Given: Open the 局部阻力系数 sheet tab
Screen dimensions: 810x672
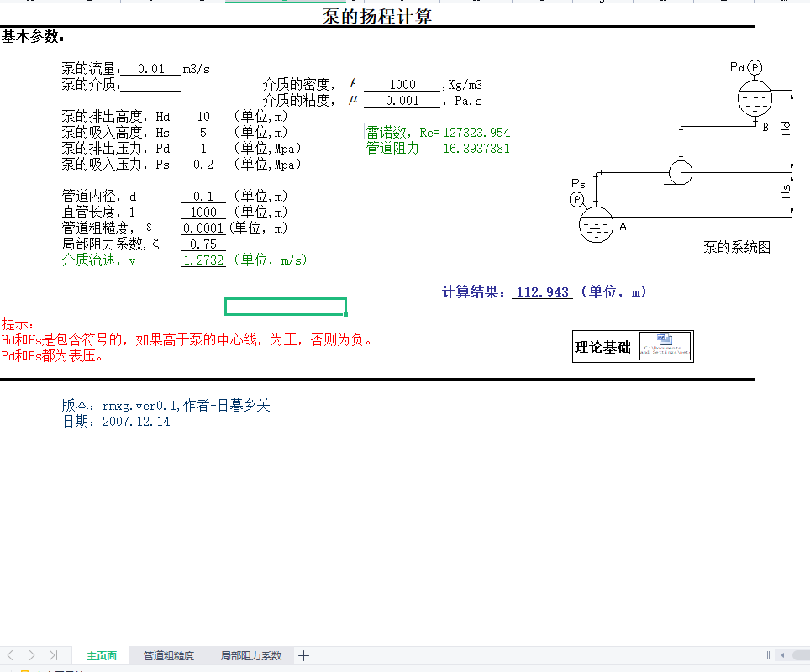Looking at the screenshot, I should coord(251,655).
